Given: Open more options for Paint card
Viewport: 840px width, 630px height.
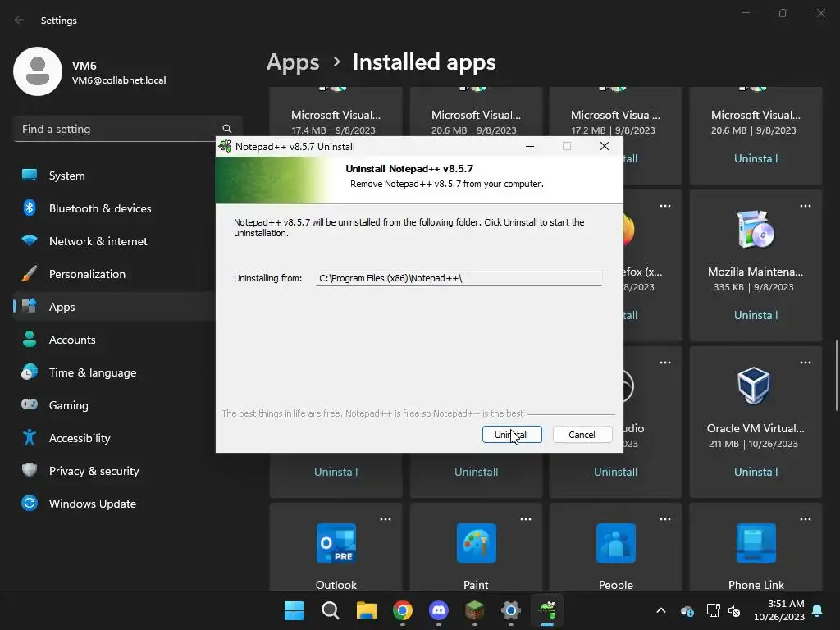Looking at the screenshot, I should point(526,519).
